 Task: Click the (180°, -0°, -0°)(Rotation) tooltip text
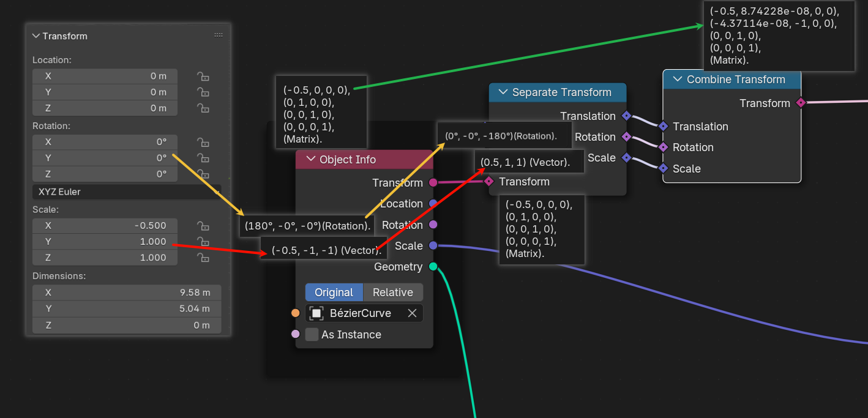[308, 226]
